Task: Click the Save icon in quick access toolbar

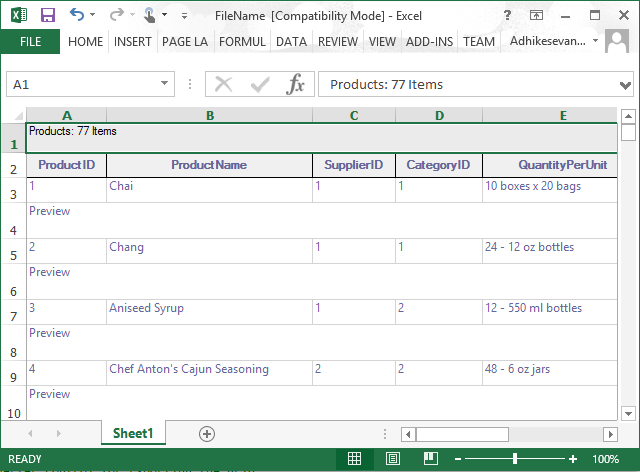Action: [48, 16]
